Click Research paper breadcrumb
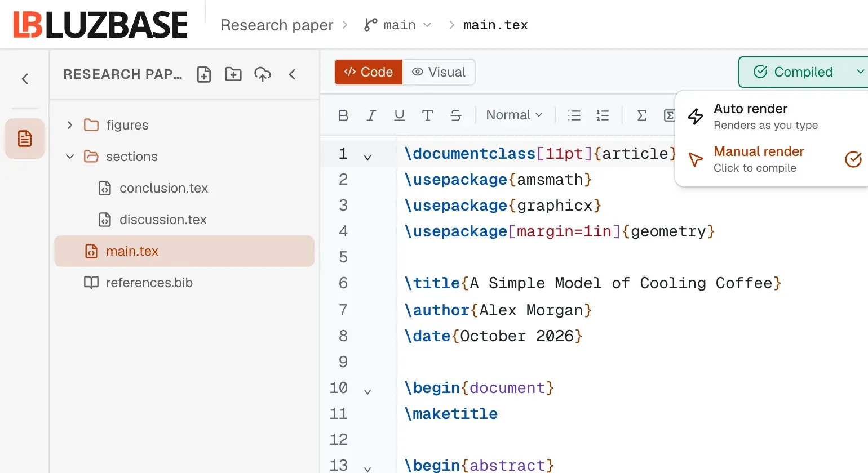This screenshot has height=473, width=868. tap(277, 25)
